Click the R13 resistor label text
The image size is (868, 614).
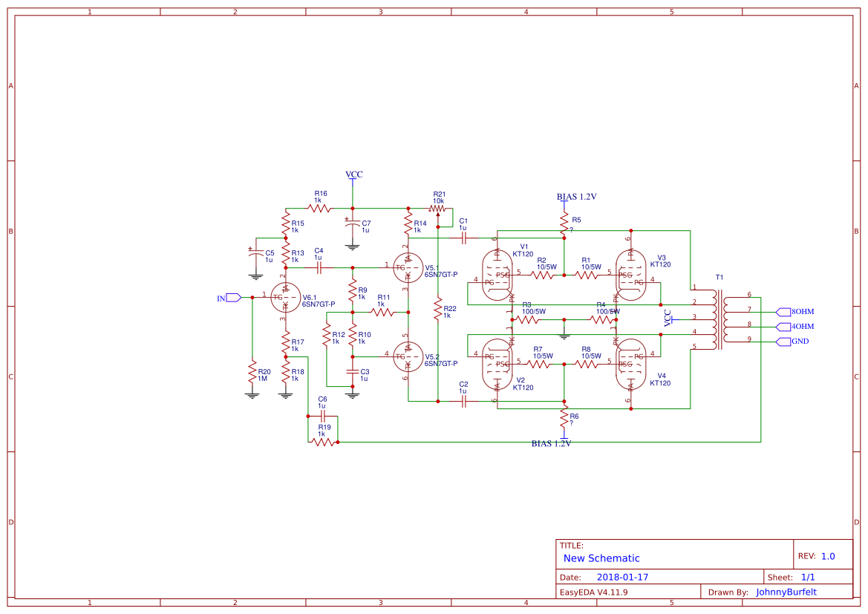click(x=298, y=253)
